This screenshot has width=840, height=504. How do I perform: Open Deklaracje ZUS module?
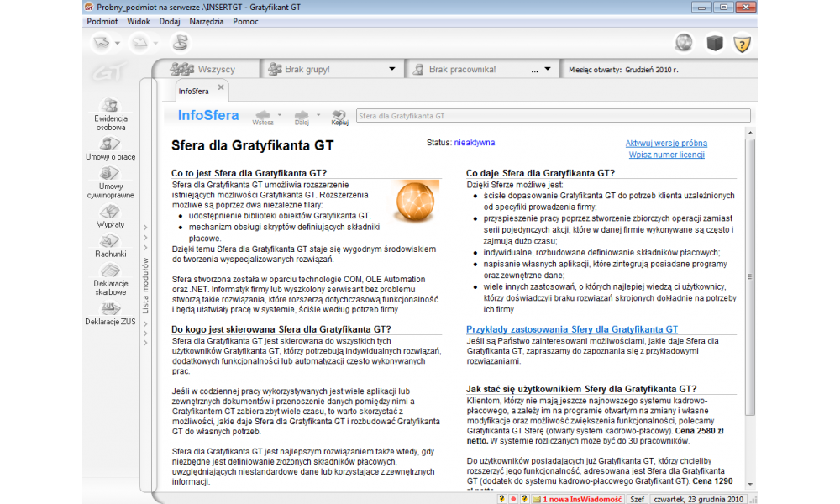coord(110,313)
